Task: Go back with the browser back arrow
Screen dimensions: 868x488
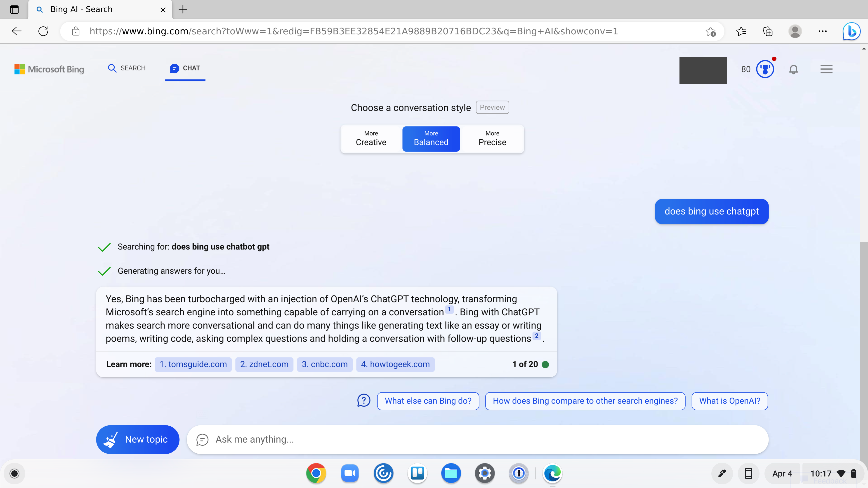Action: click(17, 31)
